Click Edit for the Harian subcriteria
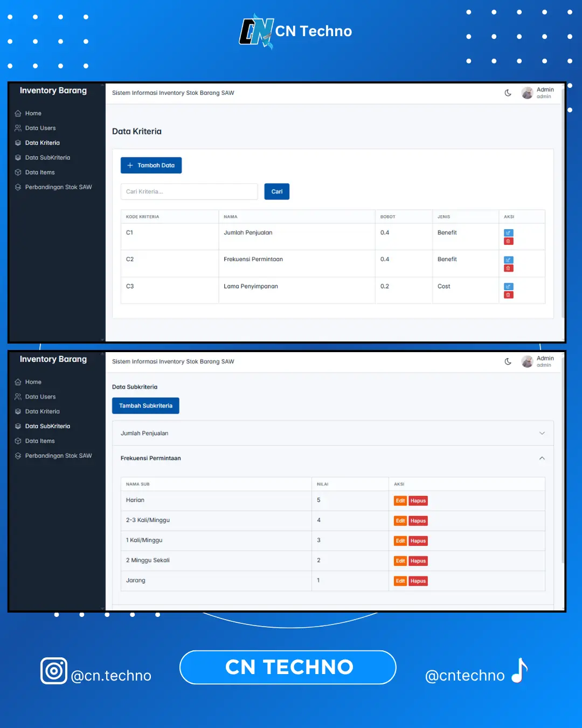Viewport: 582px width, 728px height. 400,501
